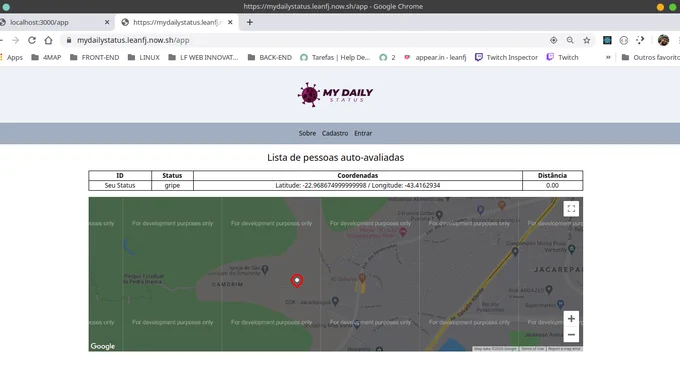Bookmark this page with the star icon

(x=586, y=40)
